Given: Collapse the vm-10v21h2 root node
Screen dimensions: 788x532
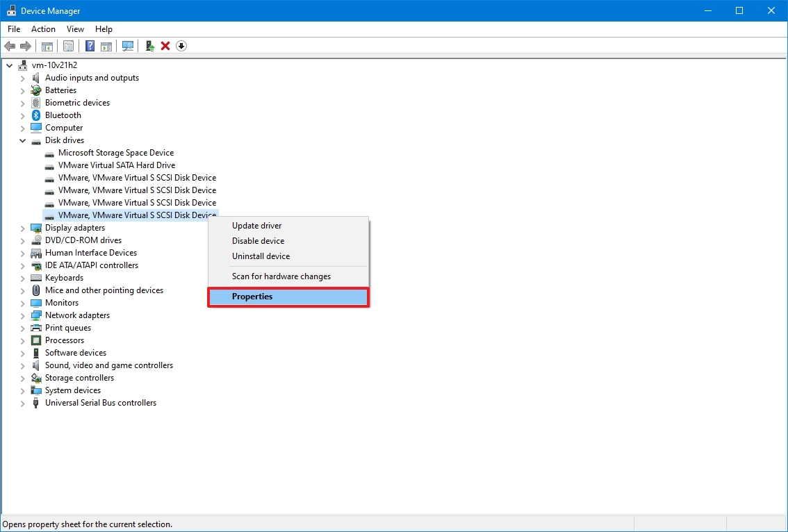Looking at the screenshot, I should (x=9, y=65).
